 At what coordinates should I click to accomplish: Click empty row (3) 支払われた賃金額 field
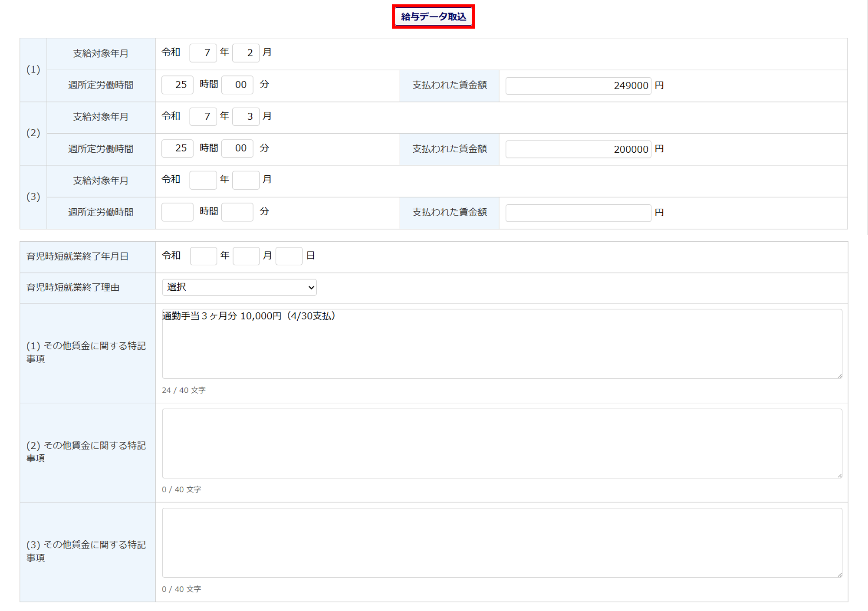click(578, 213)
